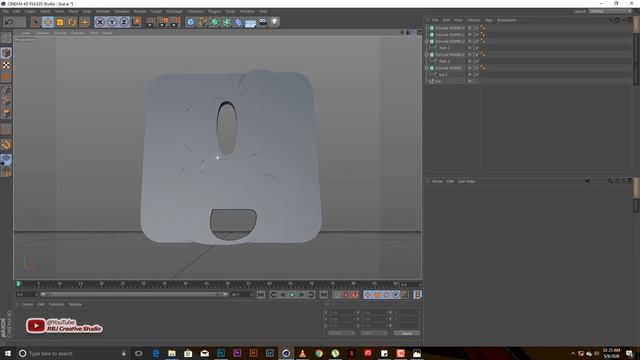Expand the Extrude NURBS.2 tree node

coord(427,41)
